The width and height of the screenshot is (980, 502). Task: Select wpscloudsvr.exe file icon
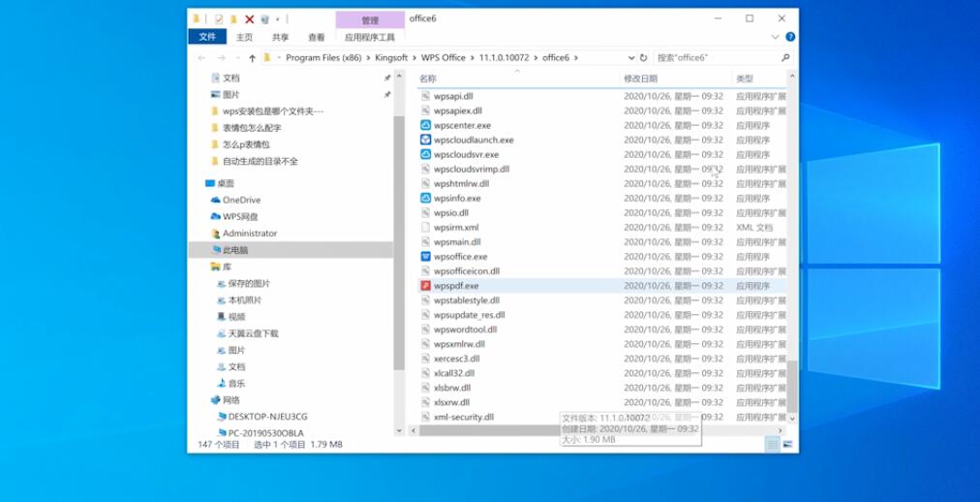426,154
